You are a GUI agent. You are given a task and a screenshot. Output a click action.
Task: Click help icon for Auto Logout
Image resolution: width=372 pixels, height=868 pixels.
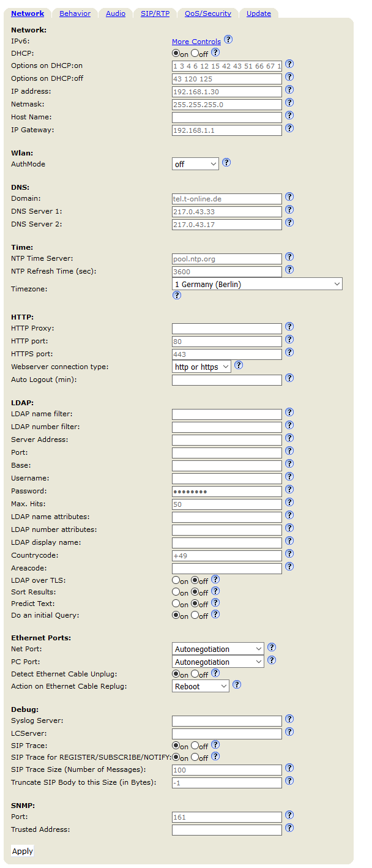(289, 378)
